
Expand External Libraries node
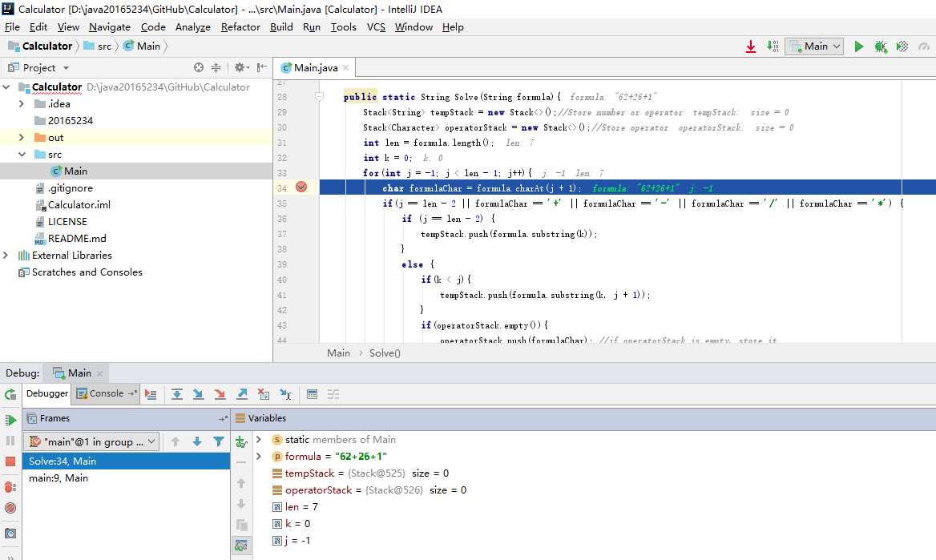6,255
